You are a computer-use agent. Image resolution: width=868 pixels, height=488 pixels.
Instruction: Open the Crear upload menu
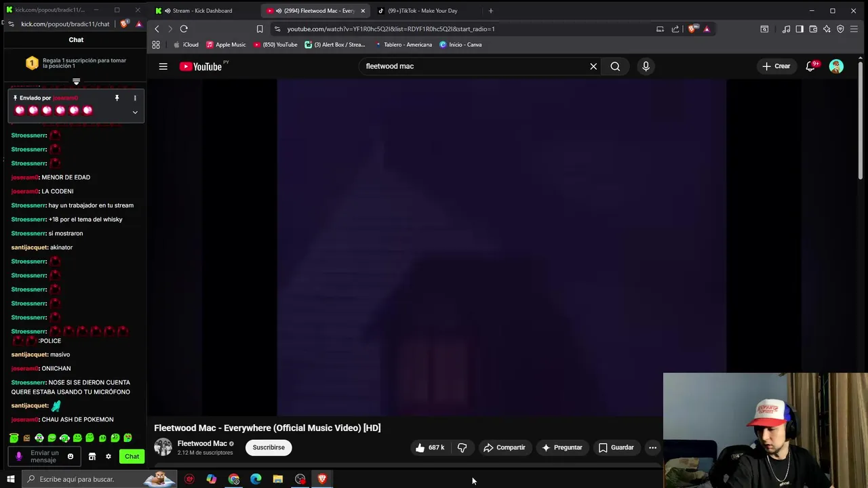pyautogui.click(x=776, y=66)
